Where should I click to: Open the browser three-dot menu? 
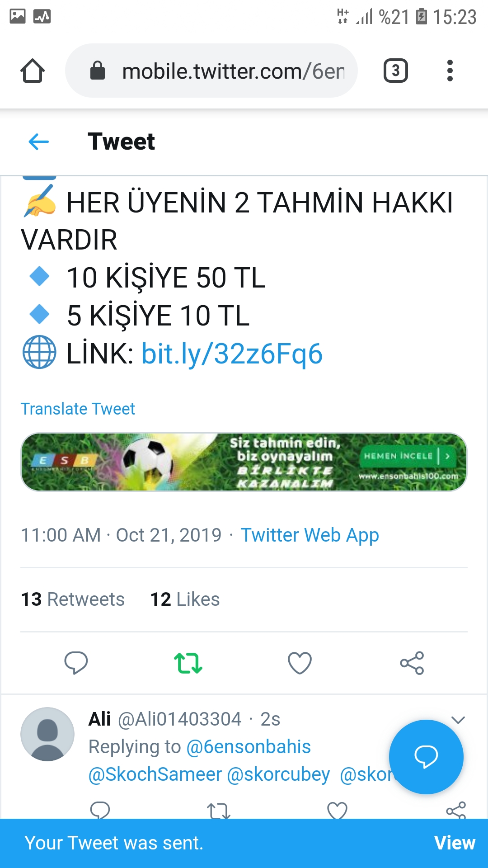(450, 71)
